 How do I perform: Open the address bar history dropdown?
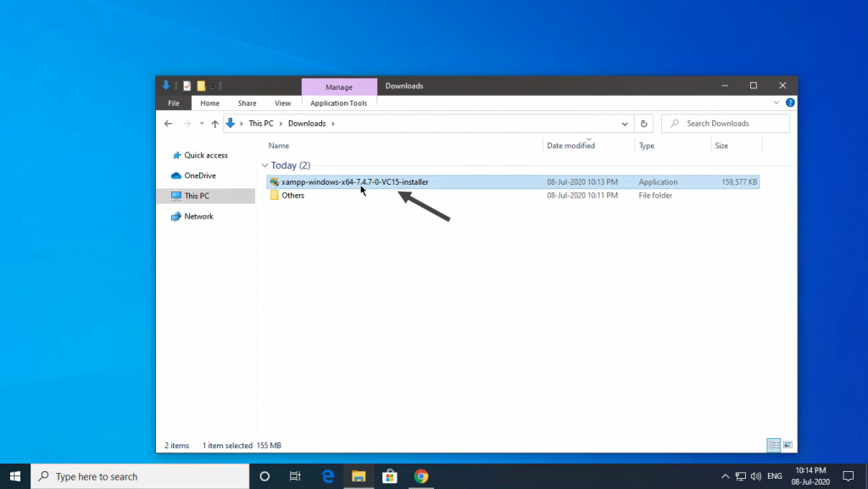pos(625,124)
